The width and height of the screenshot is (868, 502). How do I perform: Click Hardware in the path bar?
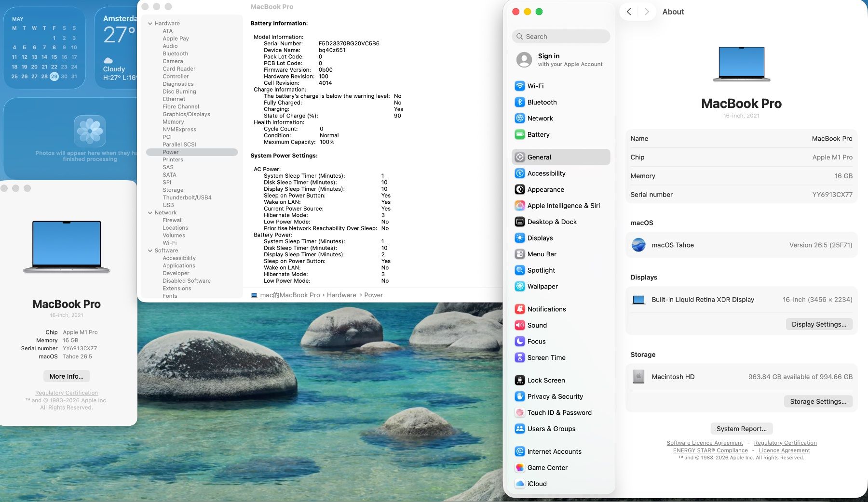pos(341,295)
